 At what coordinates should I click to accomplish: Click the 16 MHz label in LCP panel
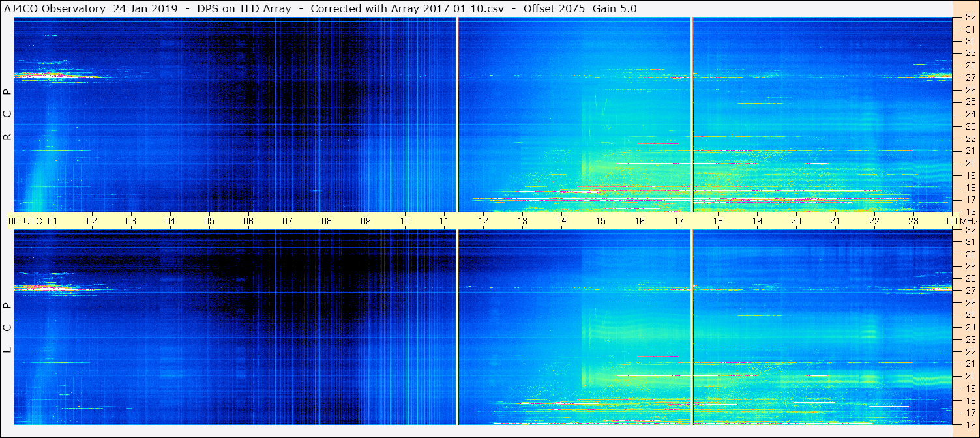coord(970,424)
